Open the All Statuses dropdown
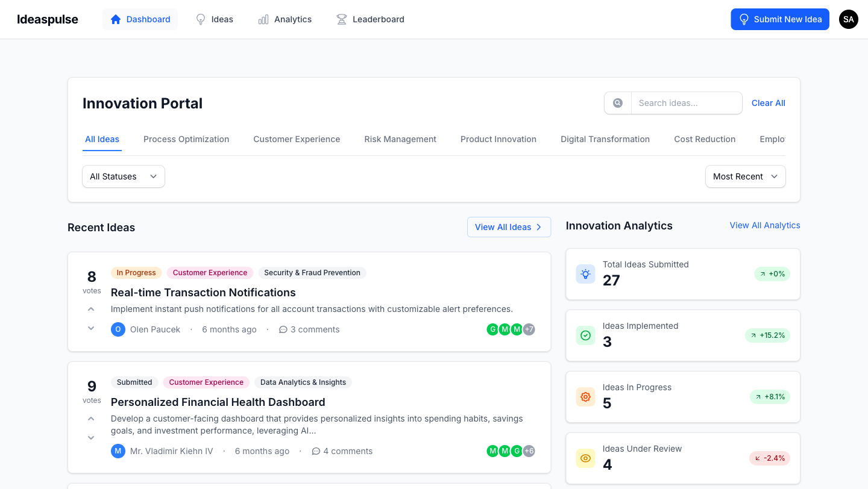 (x=124, y=176)
